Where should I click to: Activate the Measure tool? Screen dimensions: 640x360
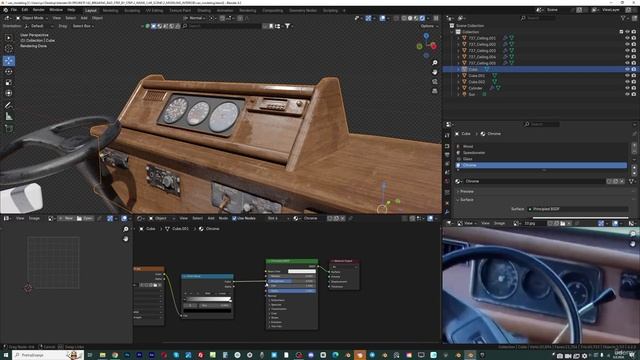point(9,116)
